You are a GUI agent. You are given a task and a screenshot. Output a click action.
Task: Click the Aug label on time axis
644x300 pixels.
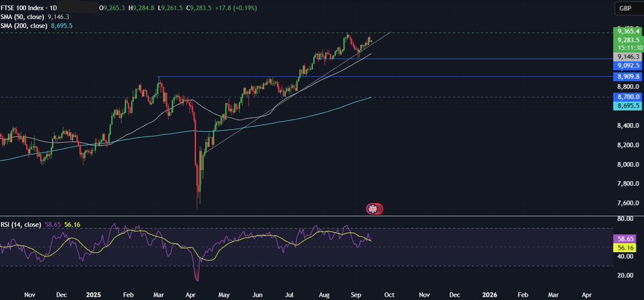(324, 294)
